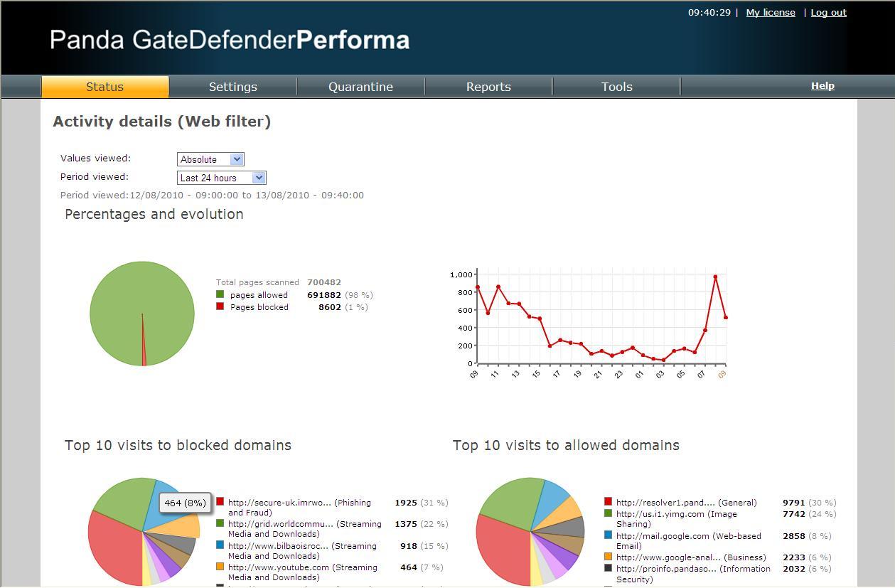Click the Period viewed date range text
Viewport: 895px width, 588px height.
(x=212, y=196)
